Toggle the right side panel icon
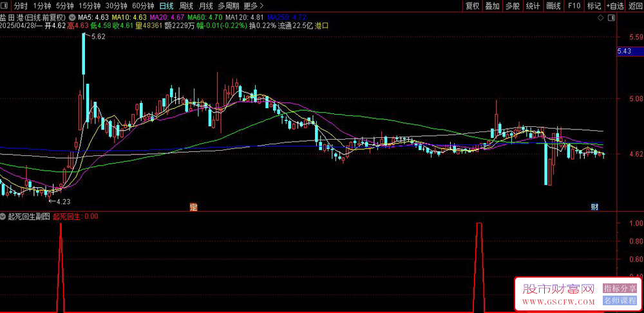Screen dimensions: 644x313 click(612, 18)
